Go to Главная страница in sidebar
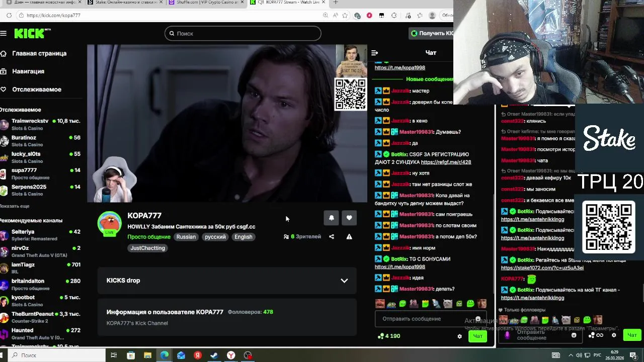Viewport: 644px width, 362px height. pyautogui.click(x=33, y=53)
